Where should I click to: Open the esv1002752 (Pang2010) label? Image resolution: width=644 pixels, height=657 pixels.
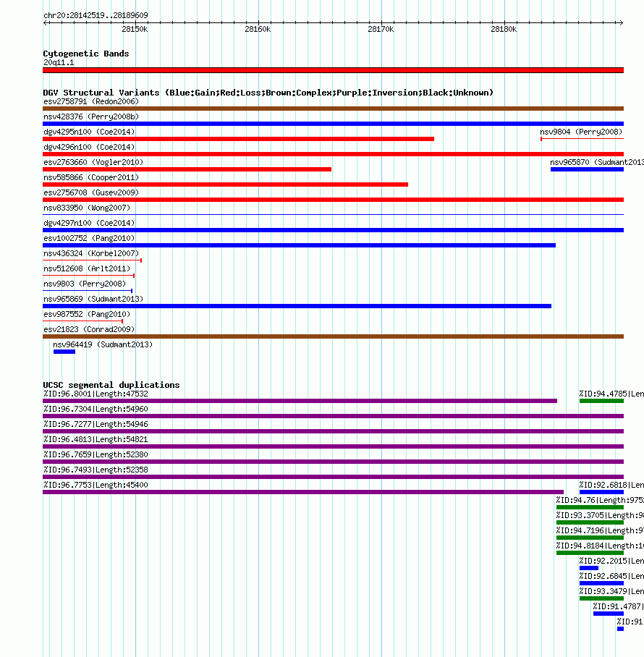[89, 238]
